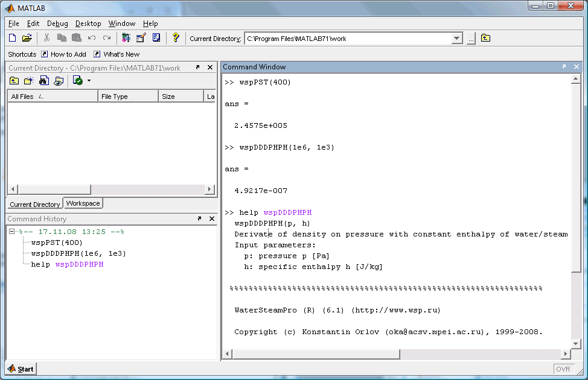Undock the Current Directory panel
The width and height of the screenshot is (588, 380).
[x=197, y=68]
